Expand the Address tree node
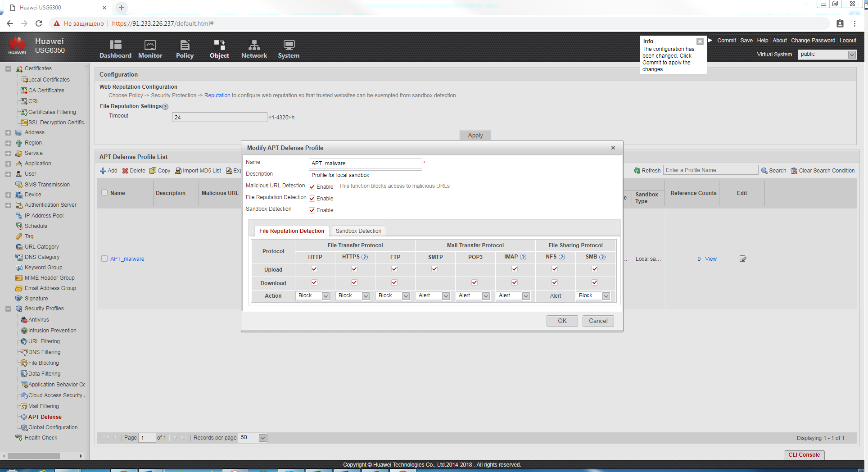868x472 pixels. coord(8,133)
